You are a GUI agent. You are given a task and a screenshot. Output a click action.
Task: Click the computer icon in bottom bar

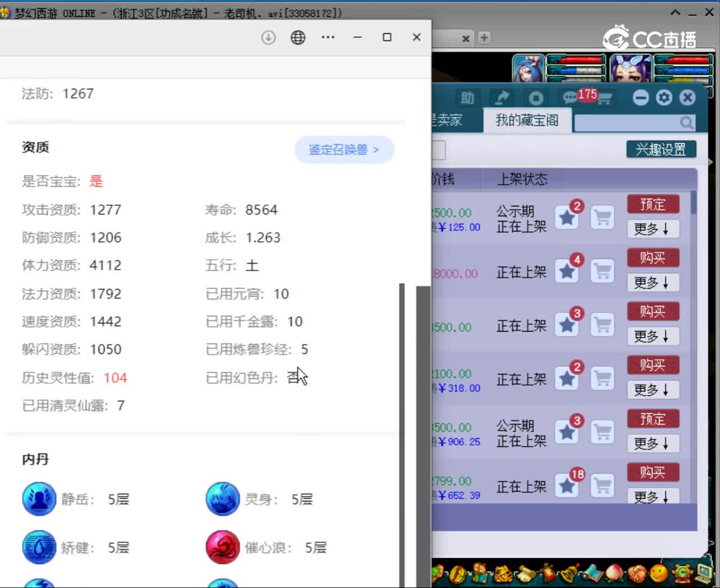tap(704, 573)
